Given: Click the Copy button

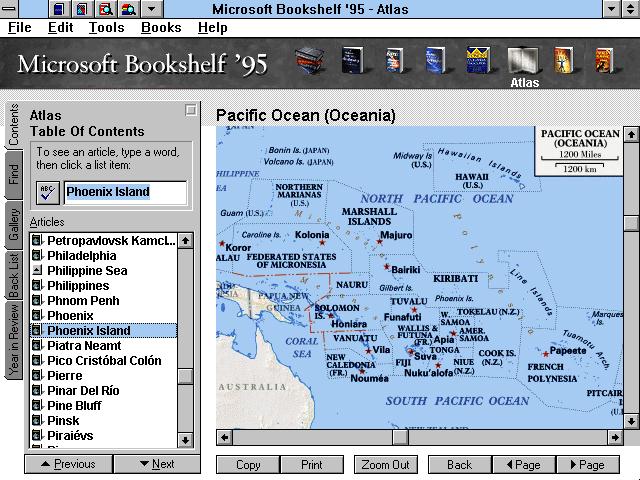Looking at the screenshot, I should pyautogui.click(x=248, y=465).
